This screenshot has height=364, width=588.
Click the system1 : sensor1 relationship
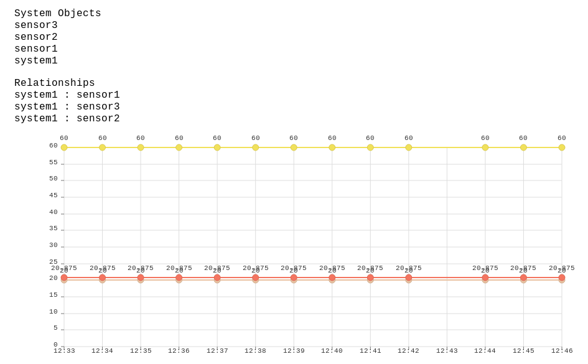(67, 95)
